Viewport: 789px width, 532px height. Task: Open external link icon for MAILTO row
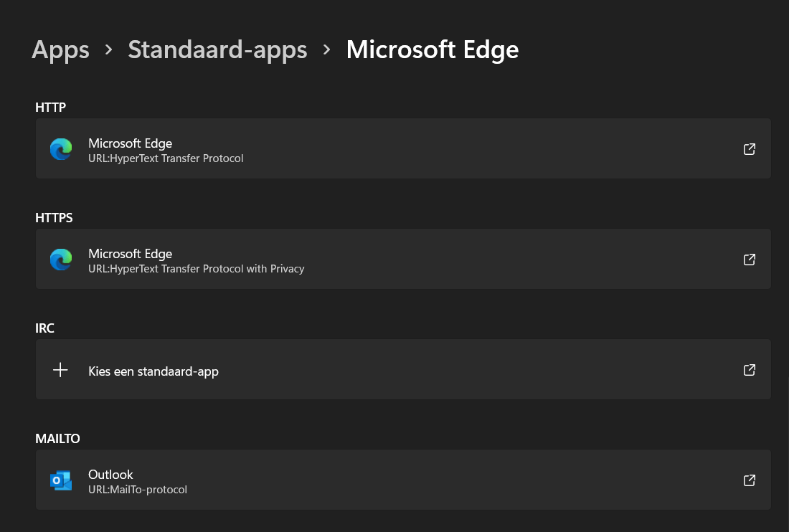(750, 480)
